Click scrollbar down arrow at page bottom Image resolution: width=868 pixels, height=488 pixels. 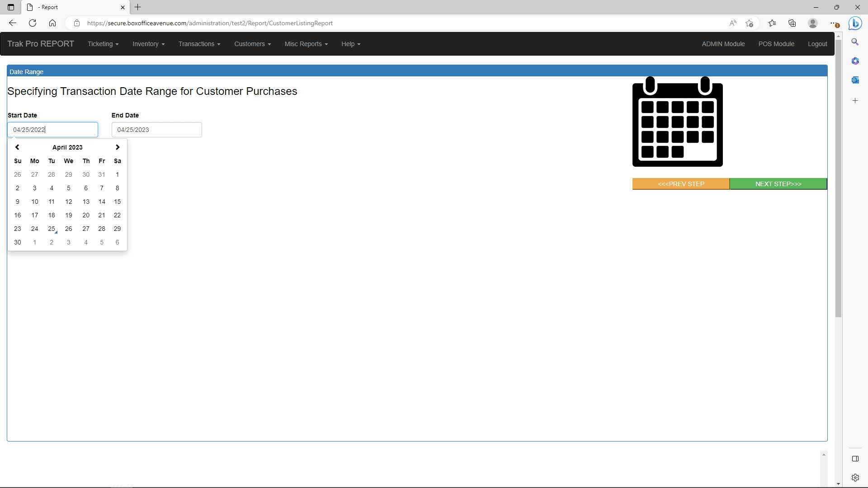click(838, 483)
